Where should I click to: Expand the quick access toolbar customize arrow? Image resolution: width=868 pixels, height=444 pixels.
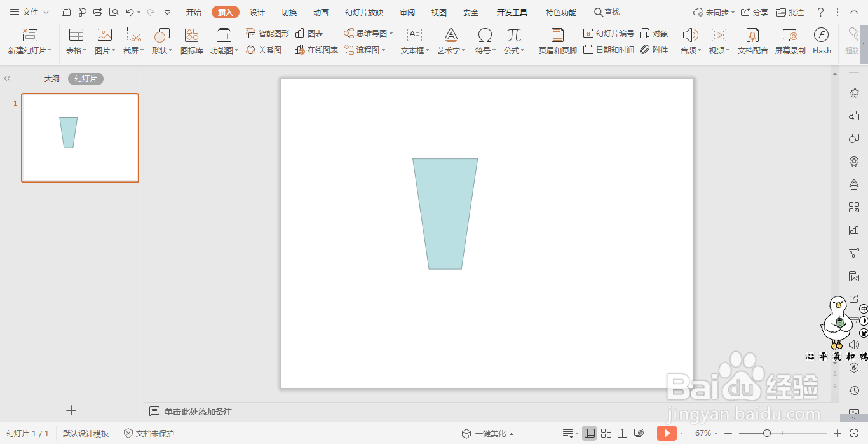(167, 12)
